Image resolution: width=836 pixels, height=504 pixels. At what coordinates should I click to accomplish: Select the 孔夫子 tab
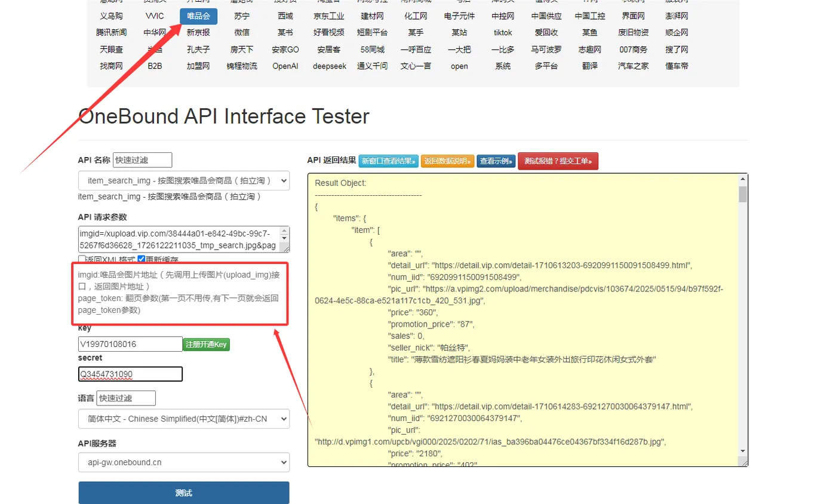198,50
